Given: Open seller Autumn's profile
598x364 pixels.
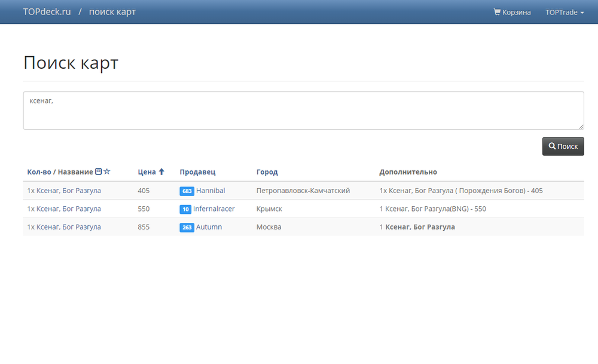Looking at the screenshot, I should (x=209, y=227).
